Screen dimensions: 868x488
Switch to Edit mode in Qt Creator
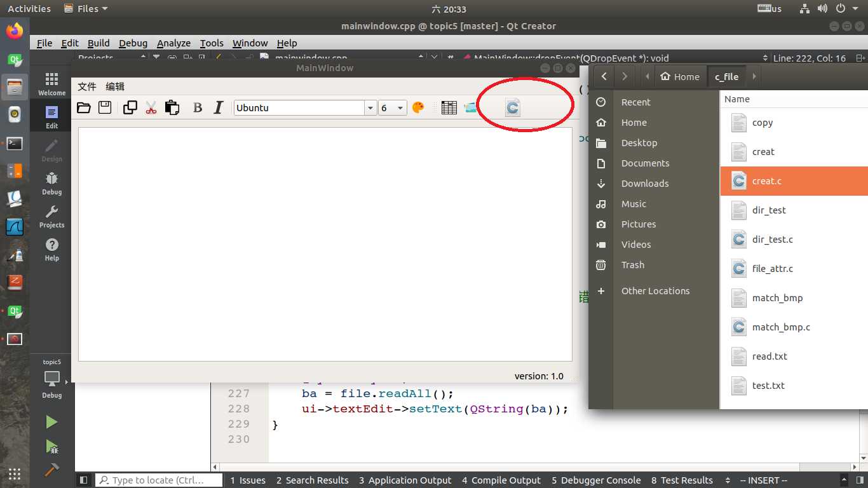52,117
